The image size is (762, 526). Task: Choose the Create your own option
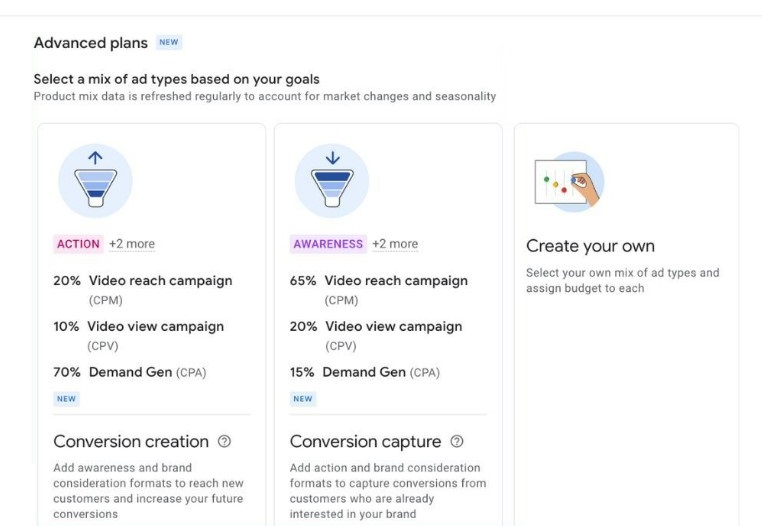click(x=590, y=246)
